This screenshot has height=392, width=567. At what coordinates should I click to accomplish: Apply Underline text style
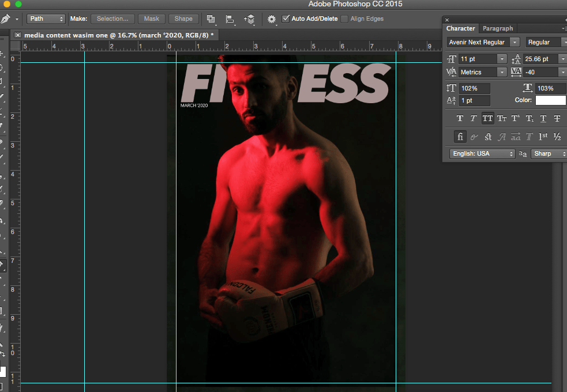click(x=543, y=119)
